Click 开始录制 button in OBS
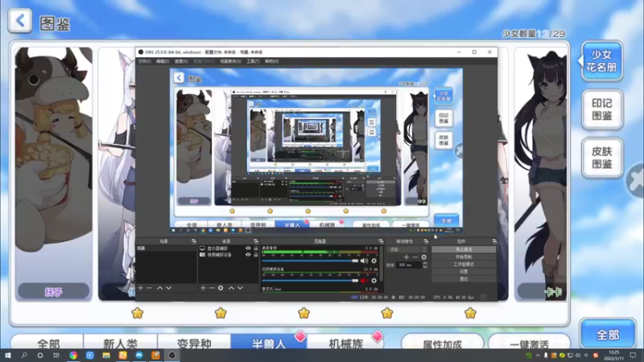Viewport: 644px width, 362px height. [x=464, y=257]
